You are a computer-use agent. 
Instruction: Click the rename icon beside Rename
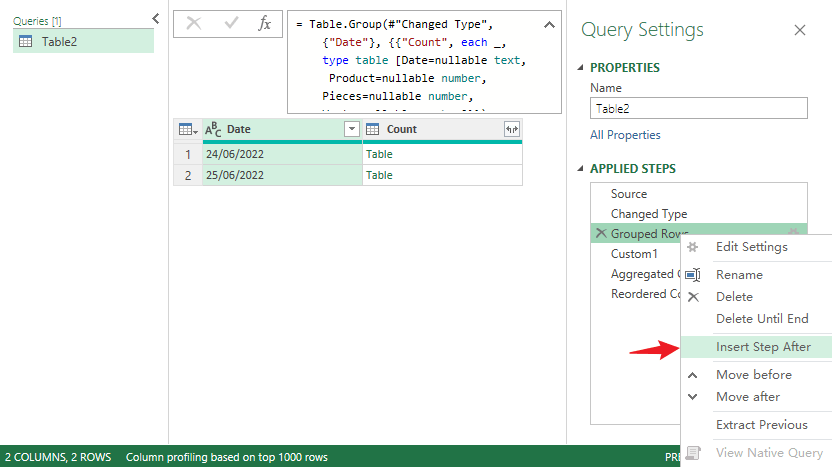click(x=692, y=274)
